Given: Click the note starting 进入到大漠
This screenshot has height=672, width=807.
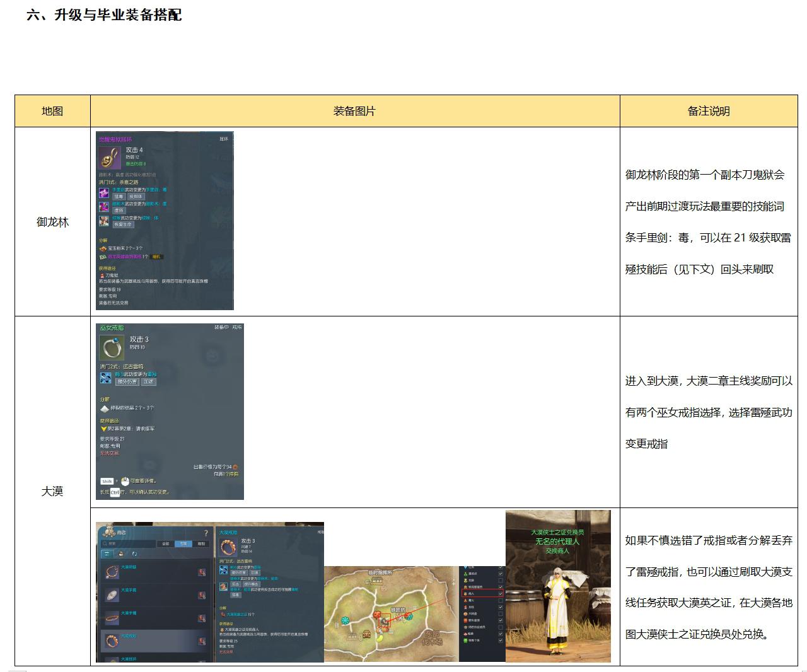Looking at the screenshot, I should point(709,412).
